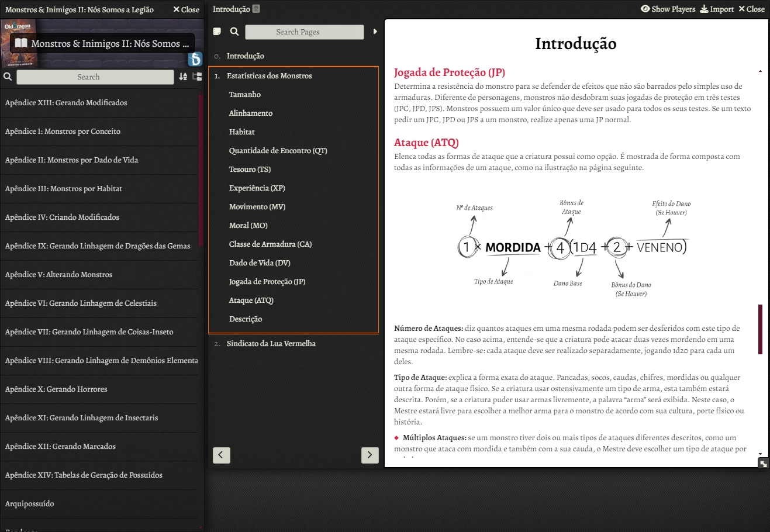770x532 pixels.
Task: Click the journal content scrollbar thumb
Action: [760, 329]
